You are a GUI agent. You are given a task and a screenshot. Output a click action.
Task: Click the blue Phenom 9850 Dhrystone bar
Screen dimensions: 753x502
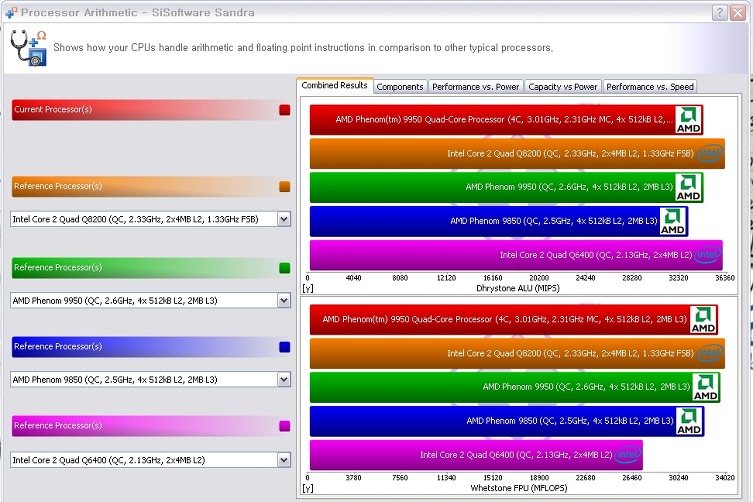point(498,221)
